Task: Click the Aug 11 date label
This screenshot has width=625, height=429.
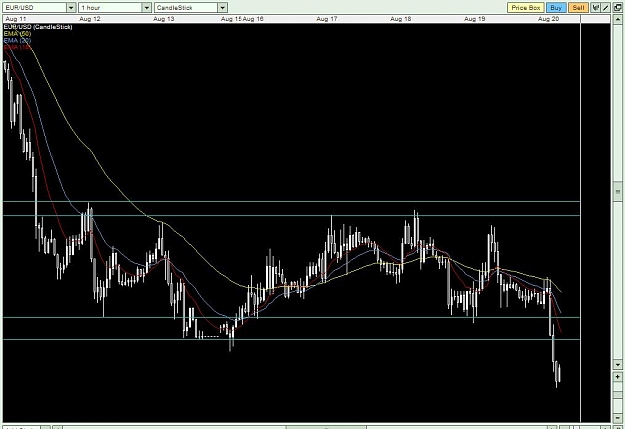Action: (x=16, y=19)
